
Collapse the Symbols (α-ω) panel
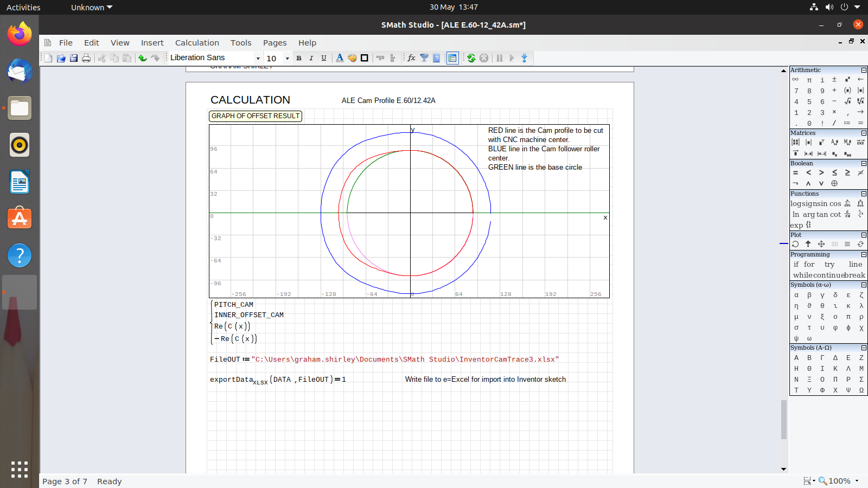point(864,285)
